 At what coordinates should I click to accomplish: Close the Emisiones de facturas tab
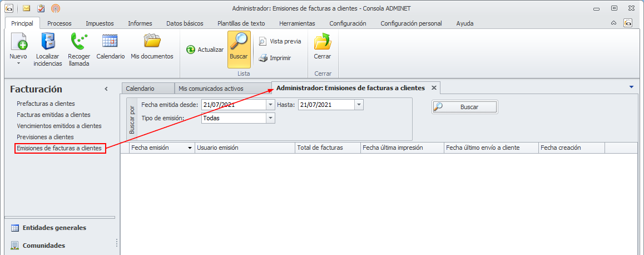(433, 88)
